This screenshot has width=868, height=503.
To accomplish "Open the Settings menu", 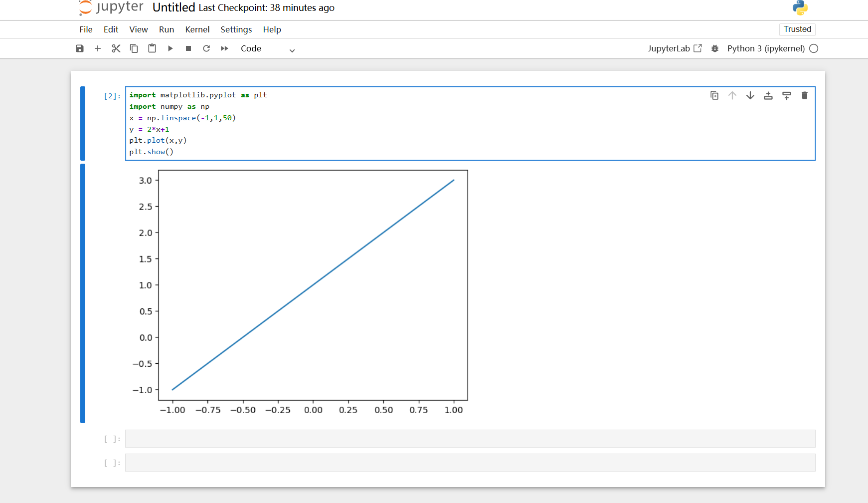I will tap(236, 29).
